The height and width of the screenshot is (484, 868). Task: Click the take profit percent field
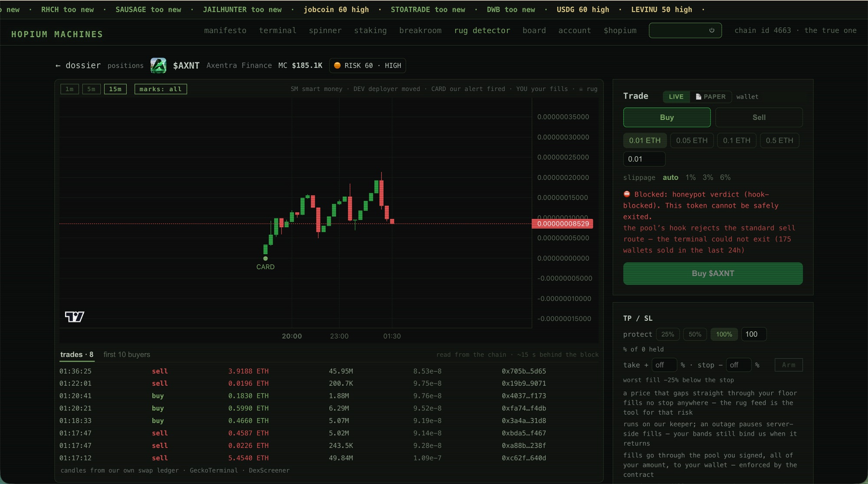664,365
